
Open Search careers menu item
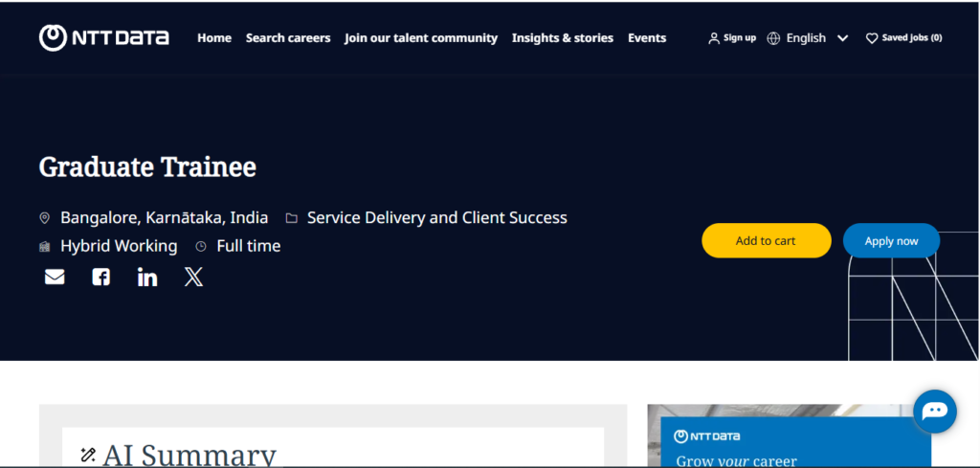(x=288, y=38)
